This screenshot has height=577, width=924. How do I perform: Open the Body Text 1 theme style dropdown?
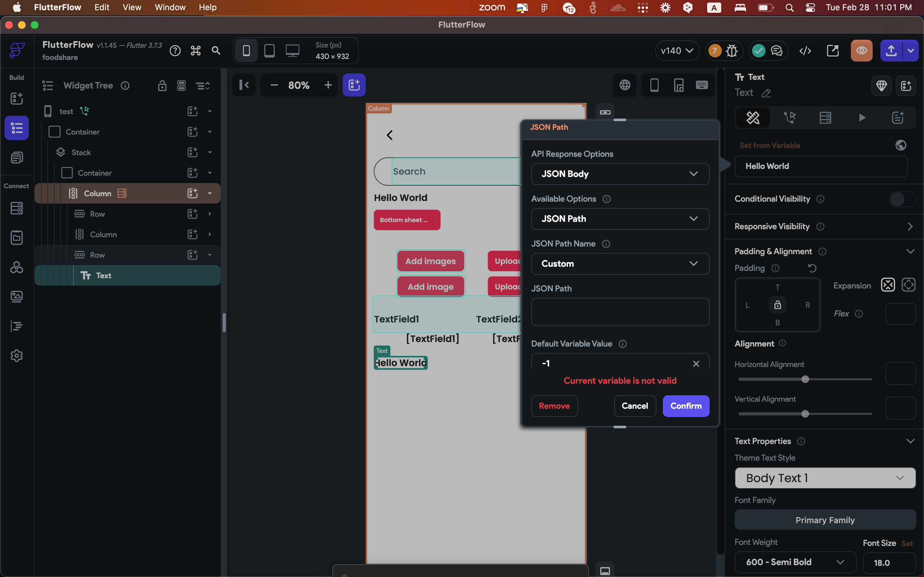click(x=825, y=478)
